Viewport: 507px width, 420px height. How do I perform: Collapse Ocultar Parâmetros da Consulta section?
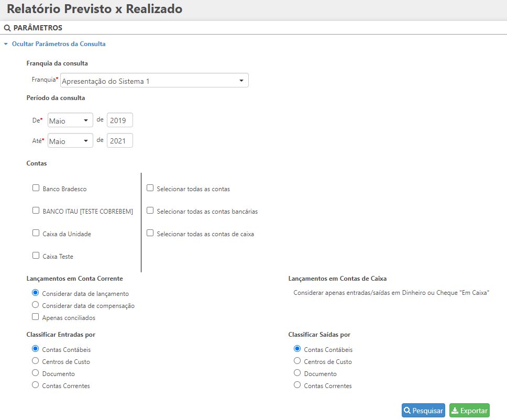click(x=54, y=44)
